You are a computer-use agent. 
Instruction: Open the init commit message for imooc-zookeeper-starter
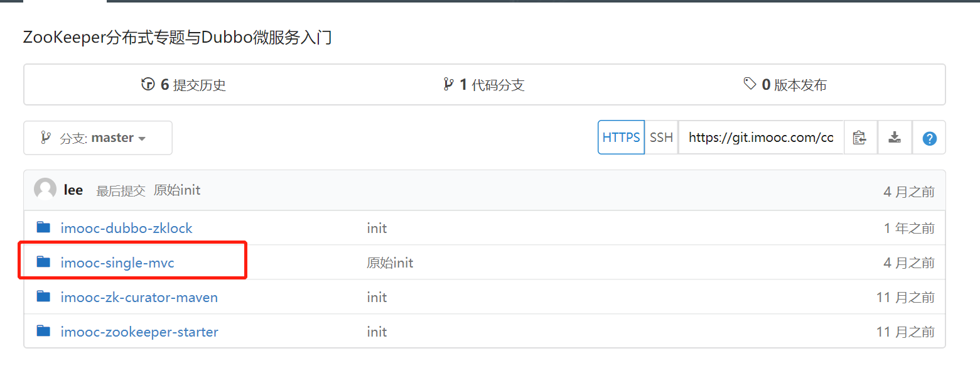[377, 332]
